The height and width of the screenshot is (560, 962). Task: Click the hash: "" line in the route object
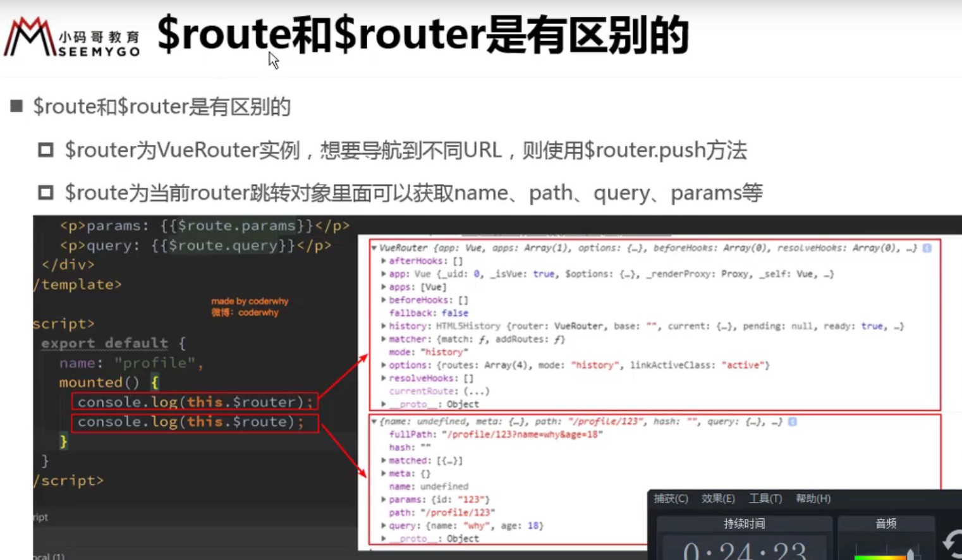coord(410,447)
